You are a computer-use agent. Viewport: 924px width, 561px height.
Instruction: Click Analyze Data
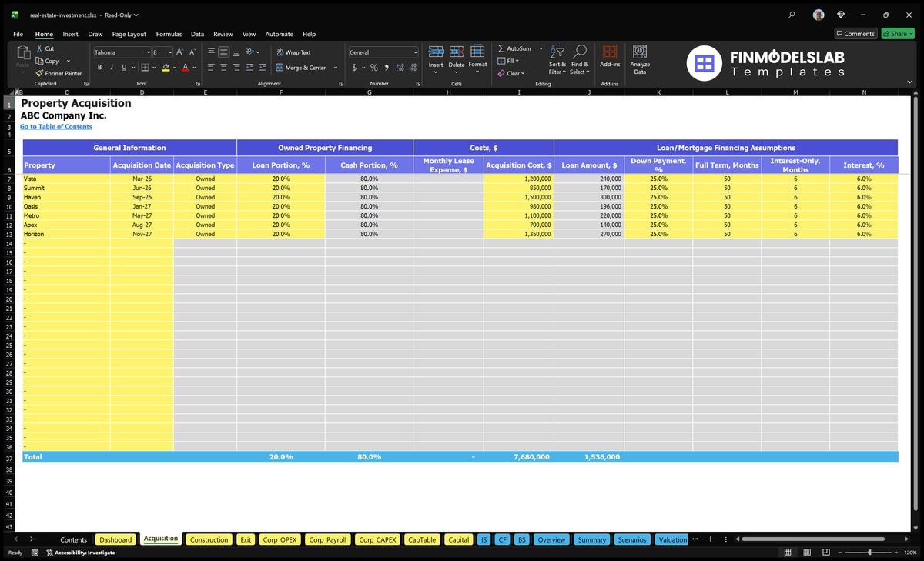coord(640,60)
